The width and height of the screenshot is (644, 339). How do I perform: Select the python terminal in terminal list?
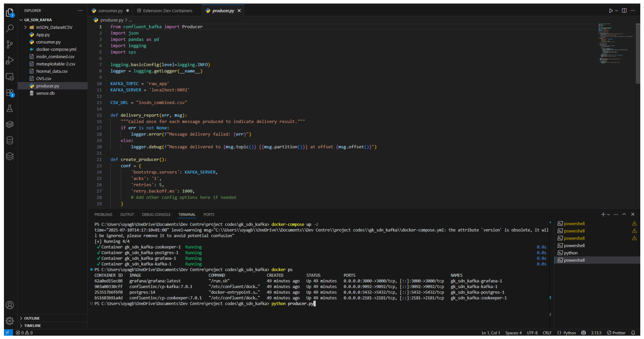[570, 253]
